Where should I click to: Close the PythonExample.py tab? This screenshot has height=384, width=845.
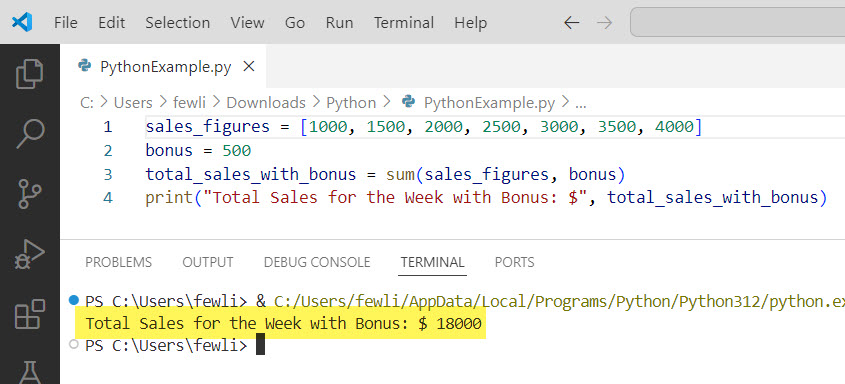pos(248,66)
